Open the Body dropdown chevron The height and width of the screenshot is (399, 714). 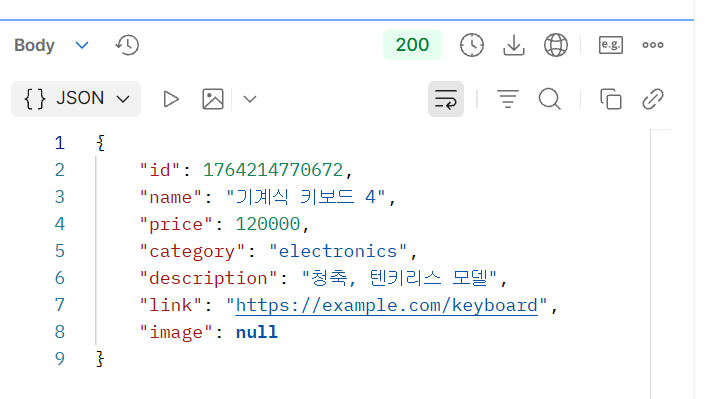82,45
